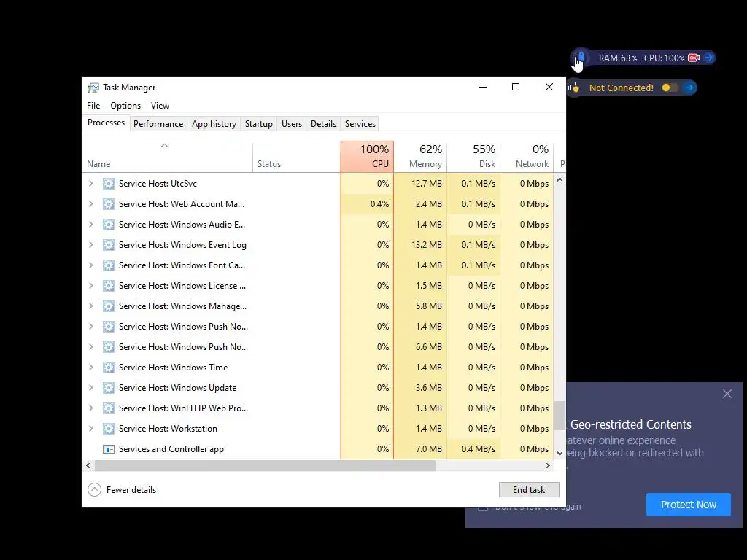Switch to the App history tab
Viewport: 747px width, 560px height.
(214, 124)
